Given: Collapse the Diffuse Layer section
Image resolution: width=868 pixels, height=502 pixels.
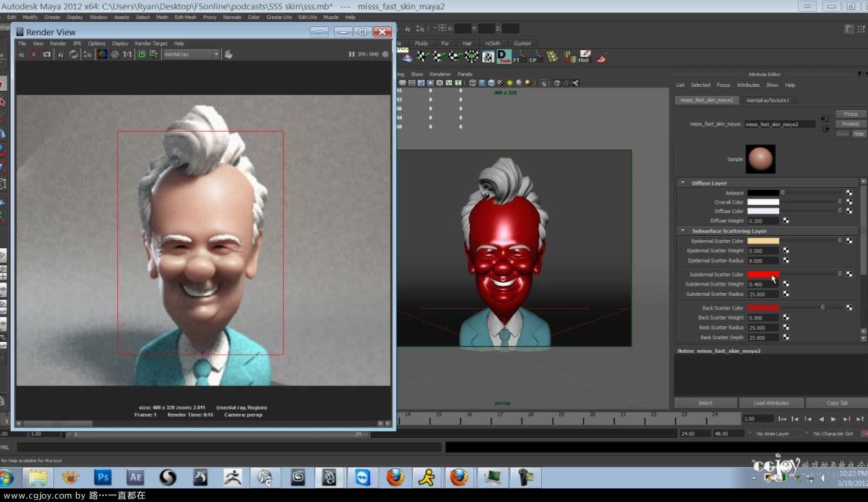Looking at the screenshot, I should point(683,182).
